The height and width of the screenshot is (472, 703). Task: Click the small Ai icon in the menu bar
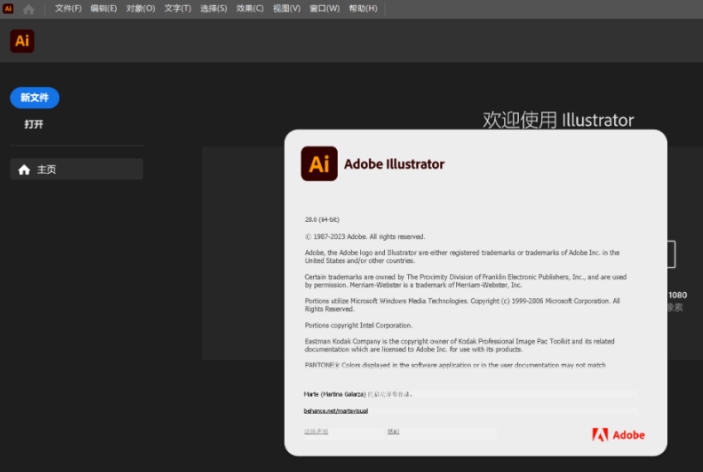8,8
